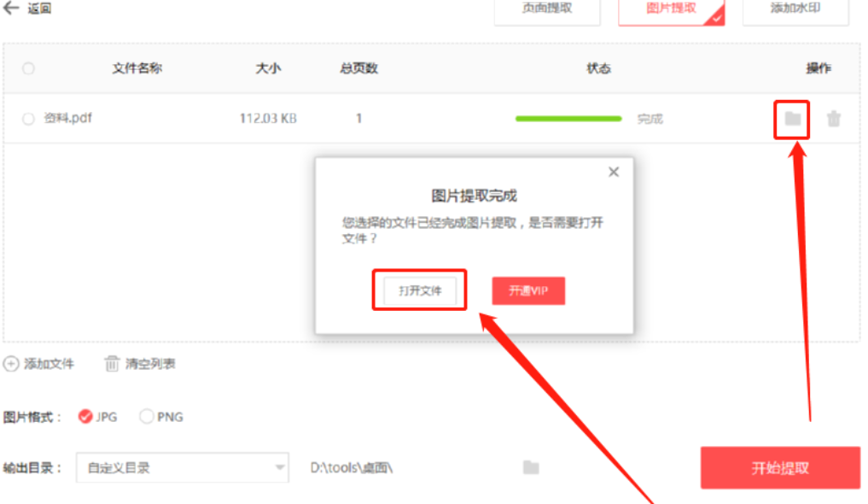Choose JPG image format
Viewport: 868px width, 504px height.
tap(85, 417)
